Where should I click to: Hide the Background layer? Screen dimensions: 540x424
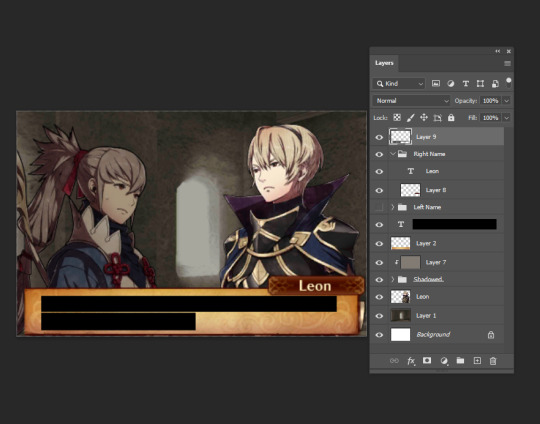(379, 335)
